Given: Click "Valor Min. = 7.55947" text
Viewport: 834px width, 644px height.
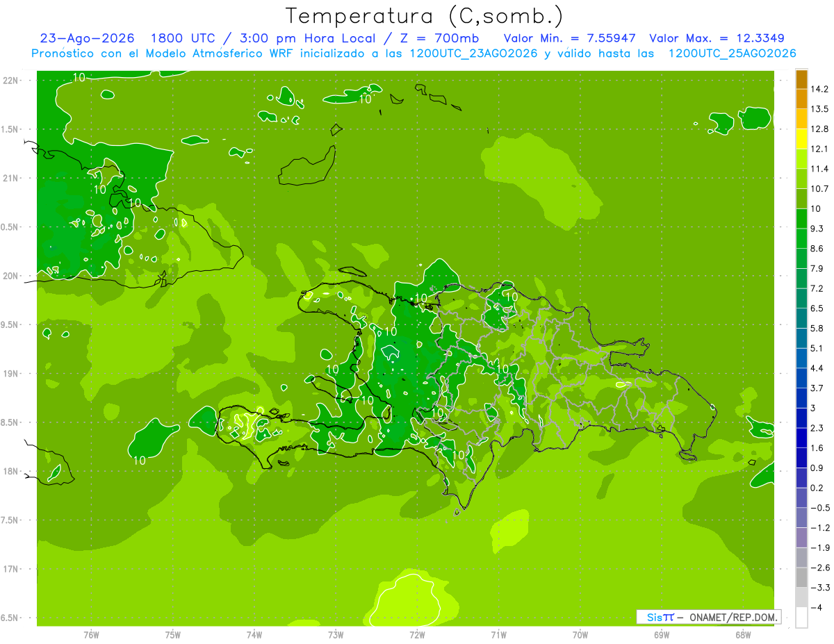Looking at the screenshot, I should [570, 38].
